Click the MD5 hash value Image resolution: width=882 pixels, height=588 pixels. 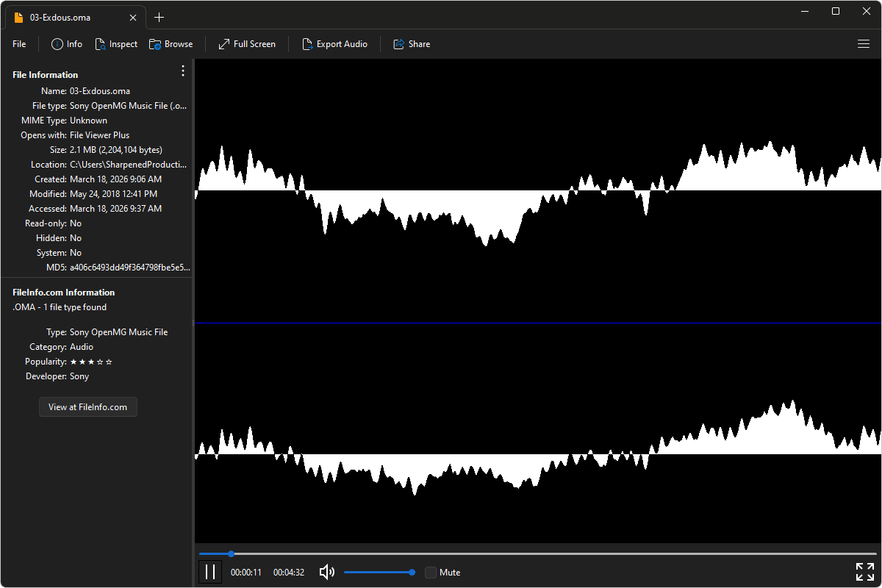point(129,268)
